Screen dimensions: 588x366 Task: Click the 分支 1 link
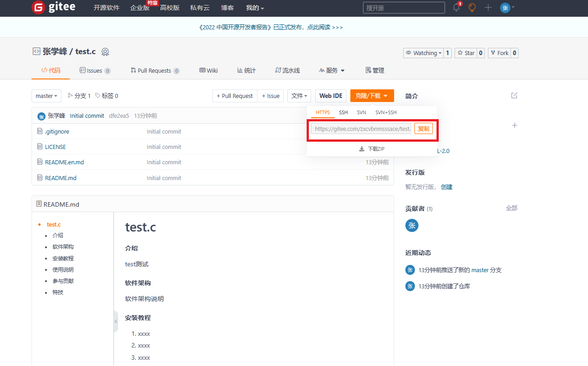click(x=79, y=96)
